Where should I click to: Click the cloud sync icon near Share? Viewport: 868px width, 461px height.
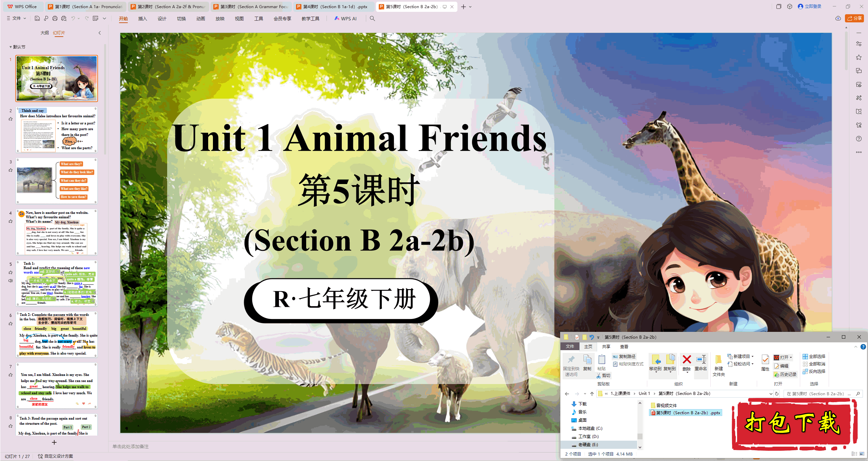[838, 18]
